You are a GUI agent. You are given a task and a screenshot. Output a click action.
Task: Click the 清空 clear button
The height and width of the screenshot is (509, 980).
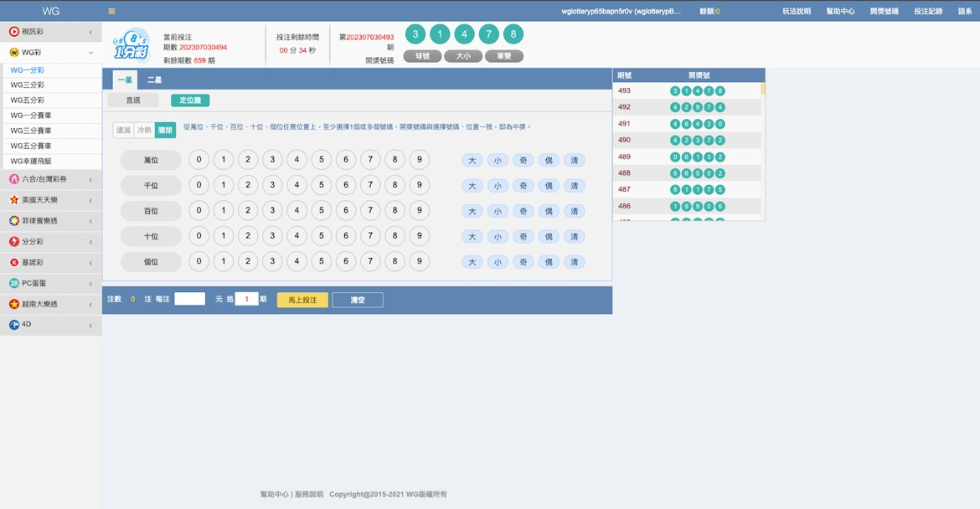click(358, 300)
